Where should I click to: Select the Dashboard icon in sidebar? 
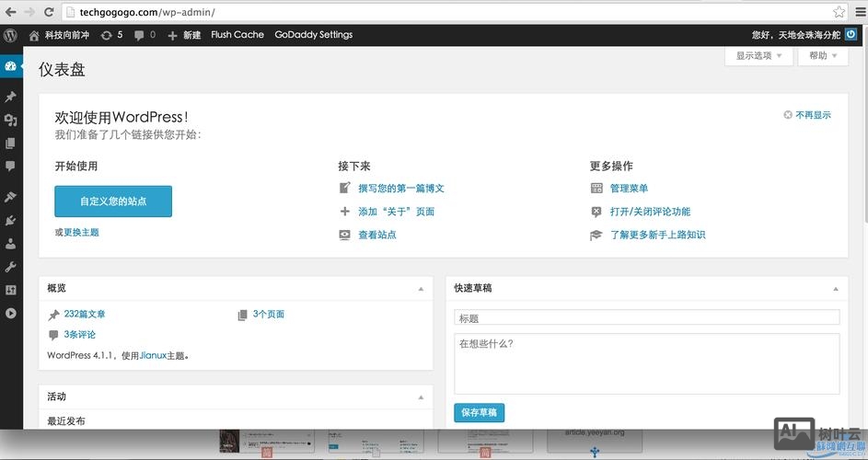[10, 66]
